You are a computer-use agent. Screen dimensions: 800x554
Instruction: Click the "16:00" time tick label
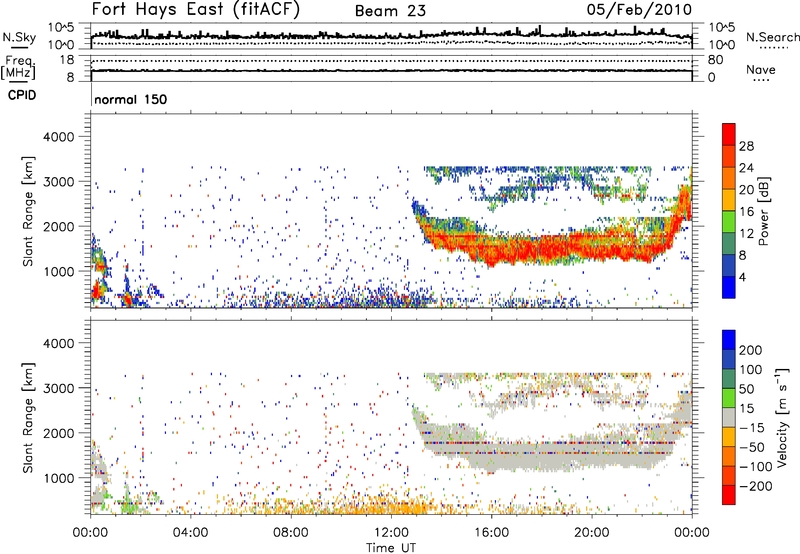tap(491, 533)
